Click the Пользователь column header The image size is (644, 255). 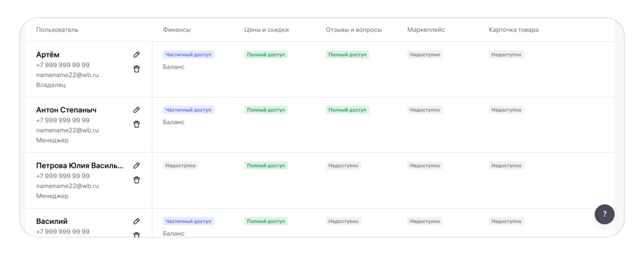57,30
